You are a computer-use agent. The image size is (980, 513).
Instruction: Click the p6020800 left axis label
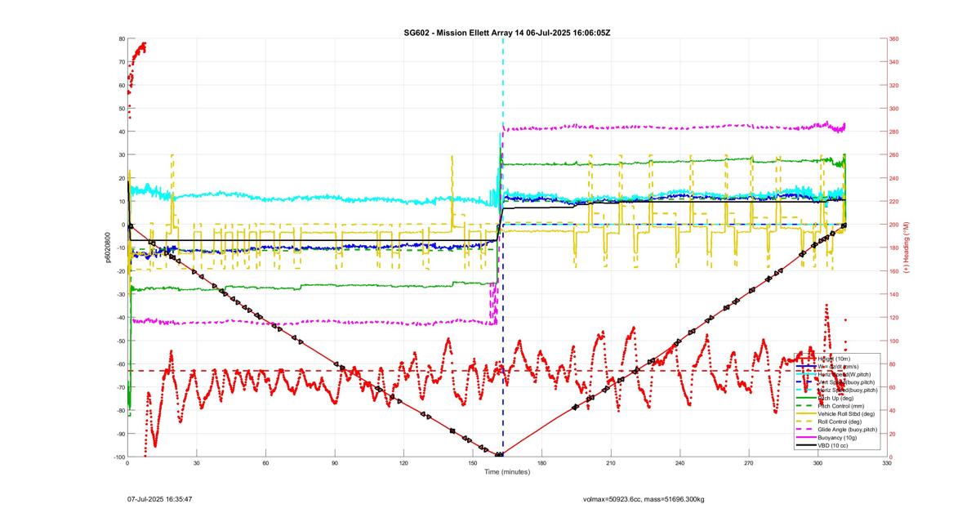click(107, 247)
